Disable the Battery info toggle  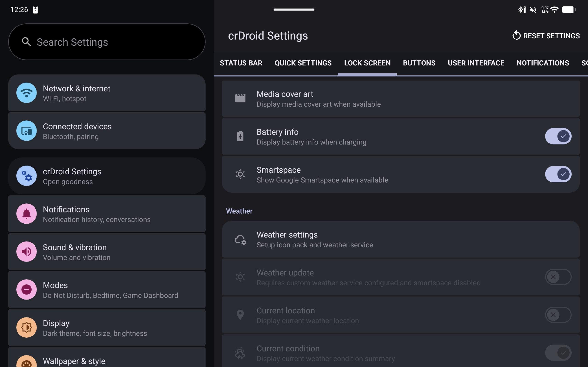(558, 136)
